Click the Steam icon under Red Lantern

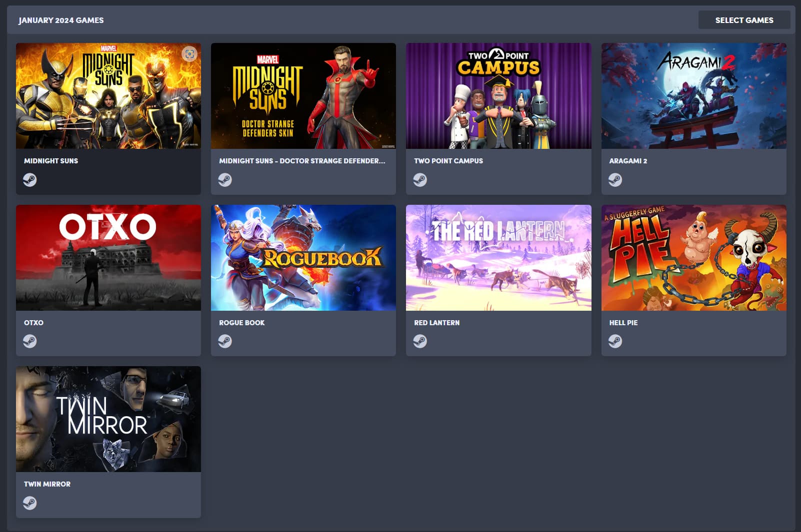click(420, 341)
